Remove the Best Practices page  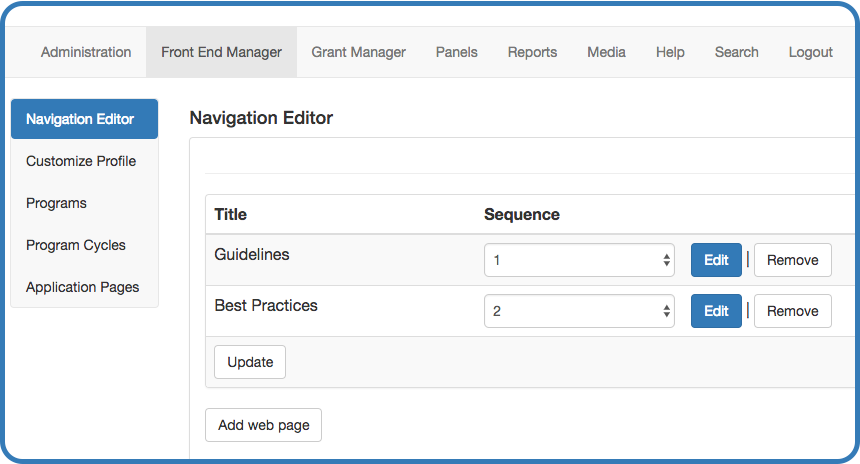coord(793,311)
